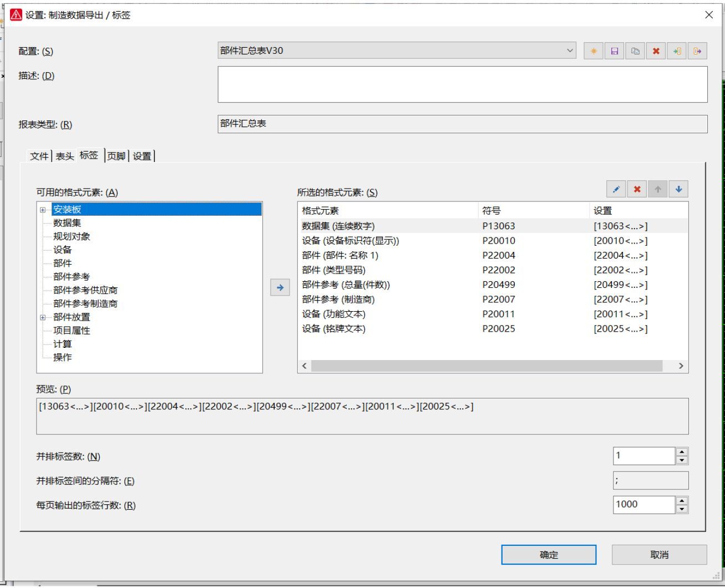Copy the configuration using the duplicate icon

tap(635, 51)
